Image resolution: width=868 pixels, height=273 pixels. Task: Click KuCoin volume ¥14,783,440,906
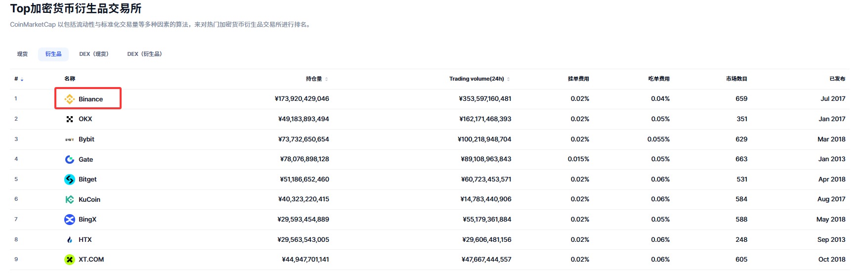coord(486,199)
